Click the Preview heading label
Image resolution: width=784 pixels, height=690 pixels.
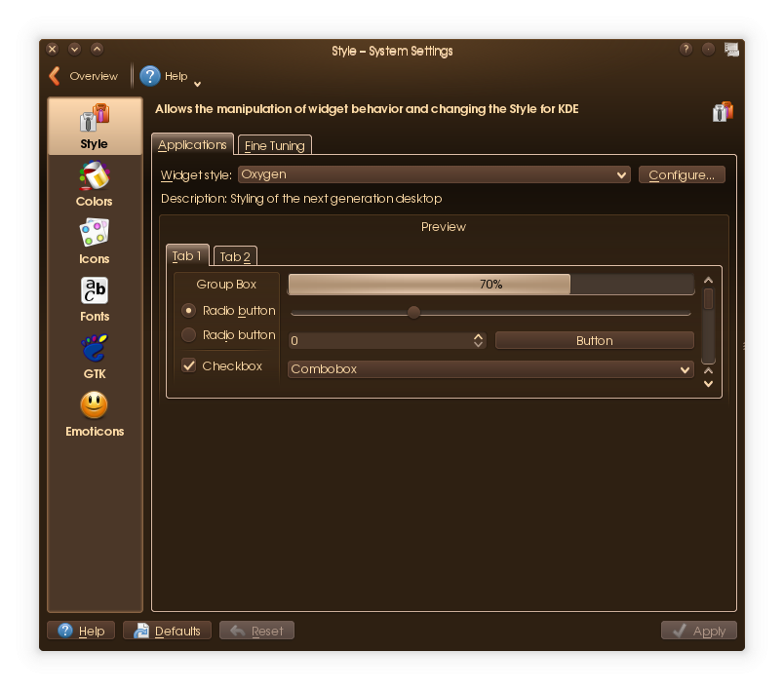click(x=444, y=227)
